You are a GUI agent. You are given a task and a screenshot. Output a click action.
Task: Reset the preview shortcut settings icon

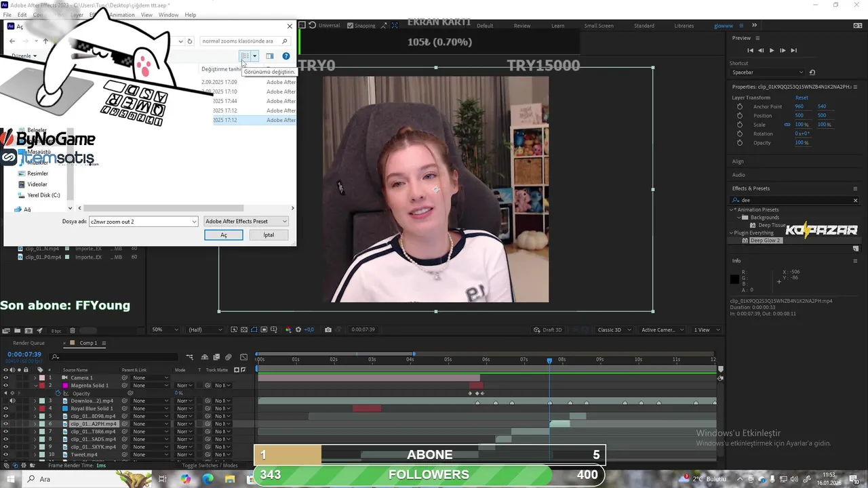point(812,73)
